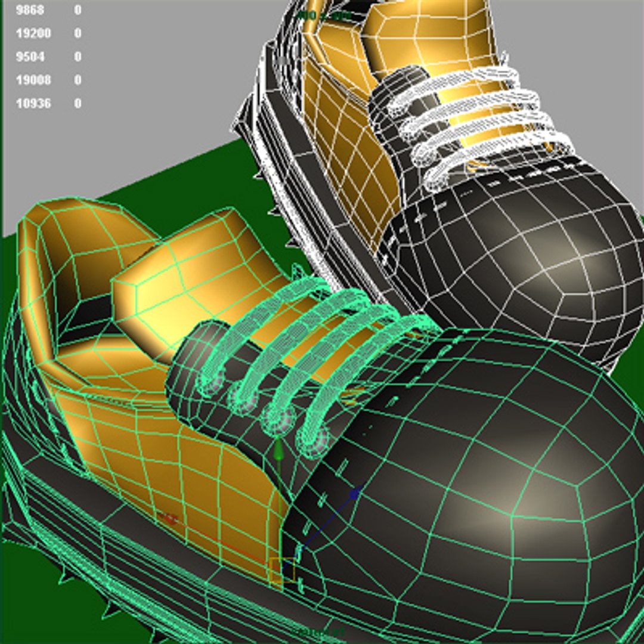Click the 0 beside 19200
This screenshot has width=644, height=644.
tap(78, 33)
